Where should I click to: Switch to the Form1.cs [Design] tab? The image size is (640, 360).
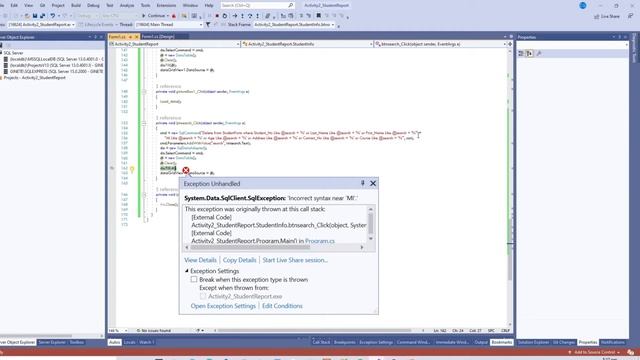(x=158, y=37)
